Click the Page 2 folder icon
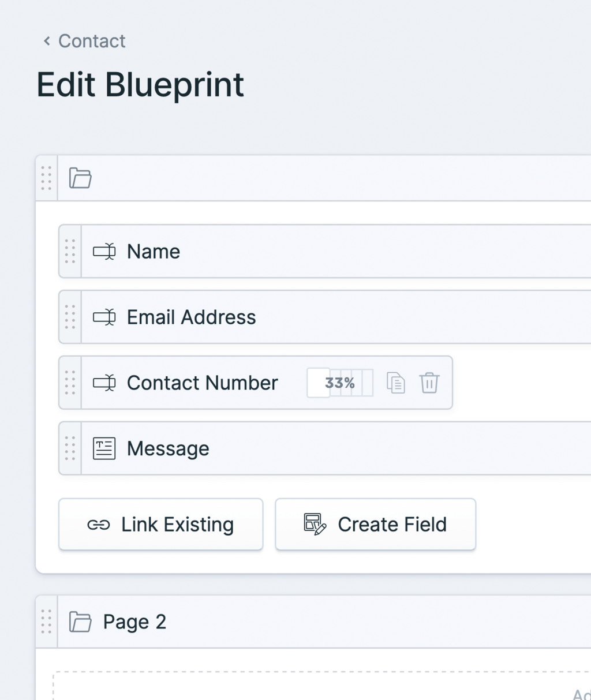This screenshot has width=591, height=700. pos(80,622)
